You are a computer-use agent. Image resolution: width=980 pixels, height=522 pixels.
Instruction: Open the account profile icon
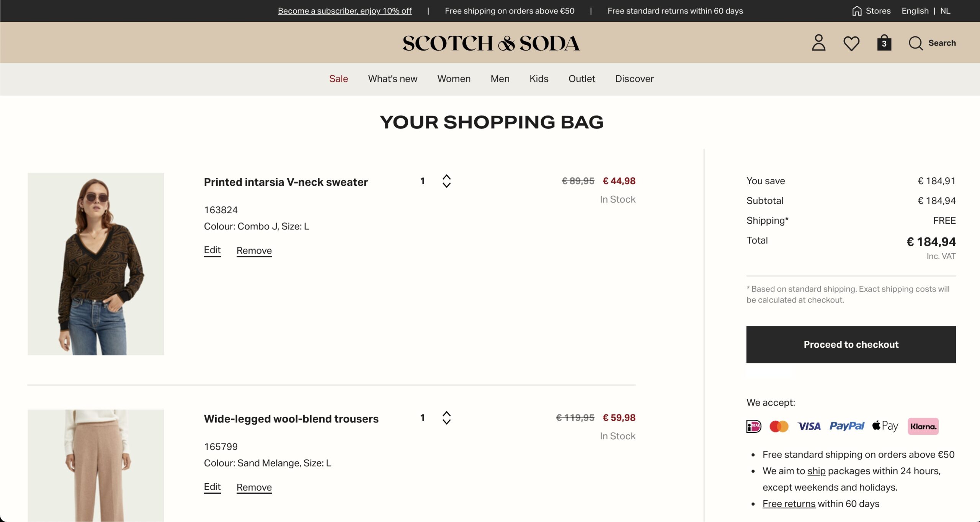coord(818,43)
